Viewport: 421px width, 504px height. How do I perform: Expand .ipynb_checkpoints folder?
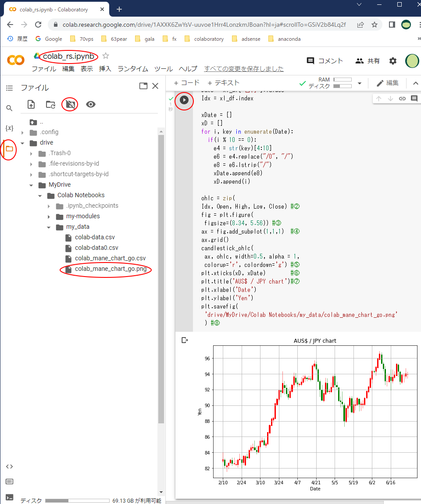[x=49, y=206]
